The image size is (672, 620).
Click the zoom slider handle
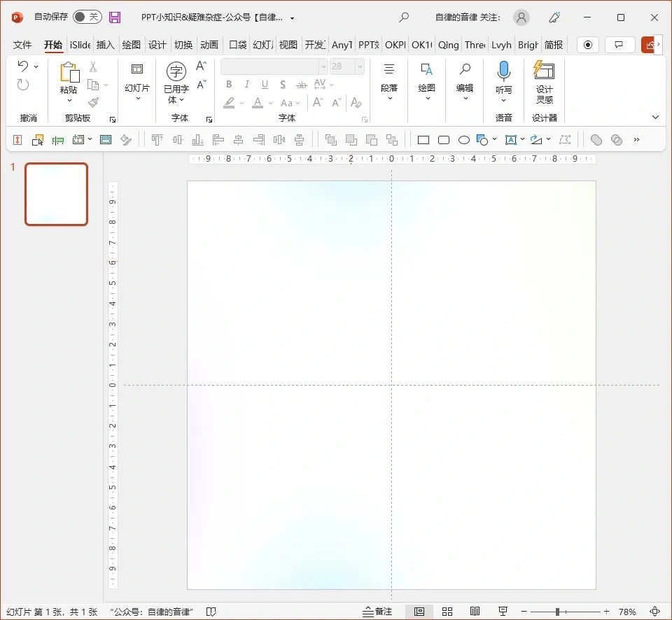click(x=557, y=612)
